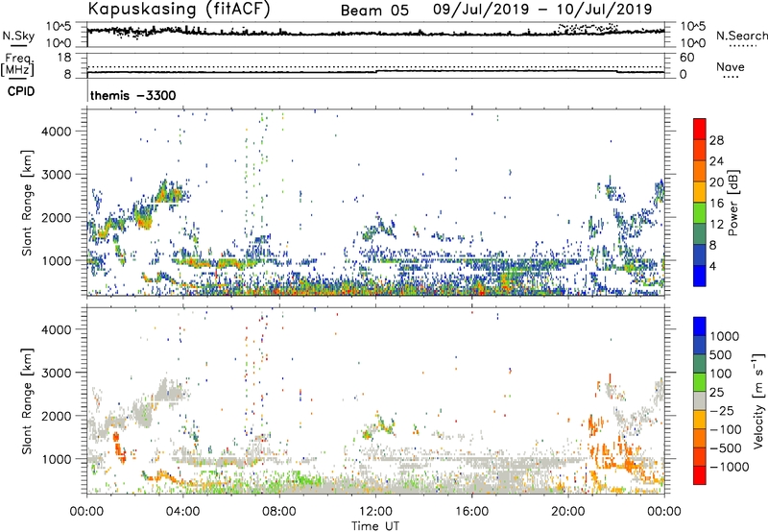Image resolution: width=768 pixels, height=532 pixels.
Task: Click the date range '09/Jul/2019 - 10/Jul/2019'
Action: 542,10
